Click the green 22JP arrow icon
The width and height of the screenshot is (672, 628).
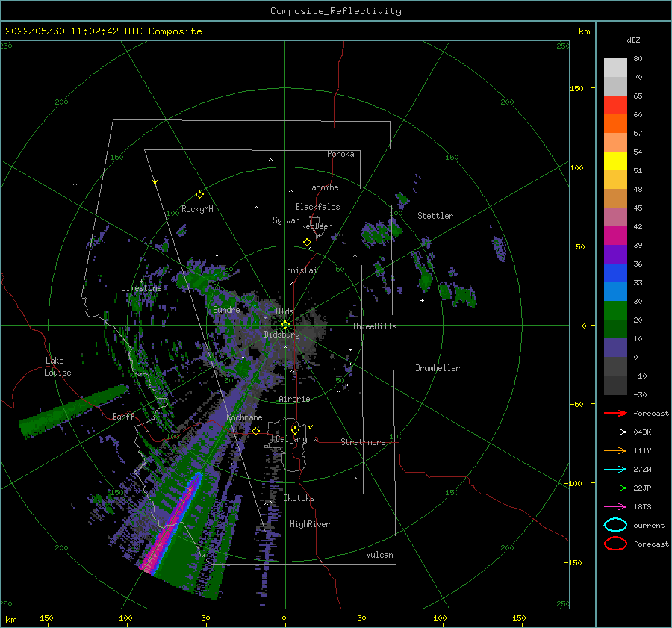click(615, 488)
